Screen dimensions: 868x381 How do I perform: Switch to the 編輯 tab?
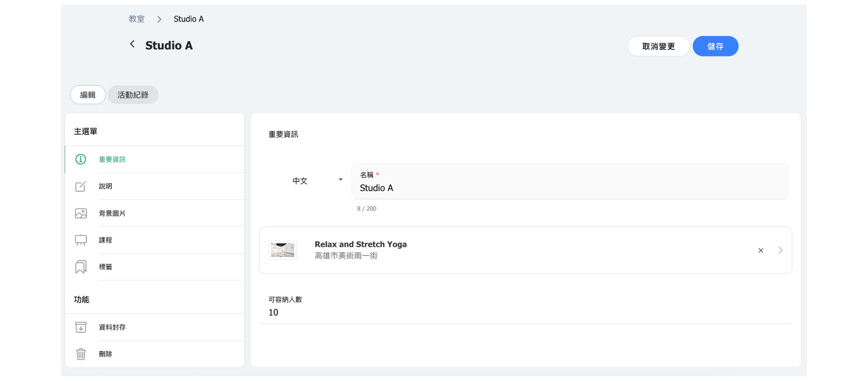coord(88,95)
